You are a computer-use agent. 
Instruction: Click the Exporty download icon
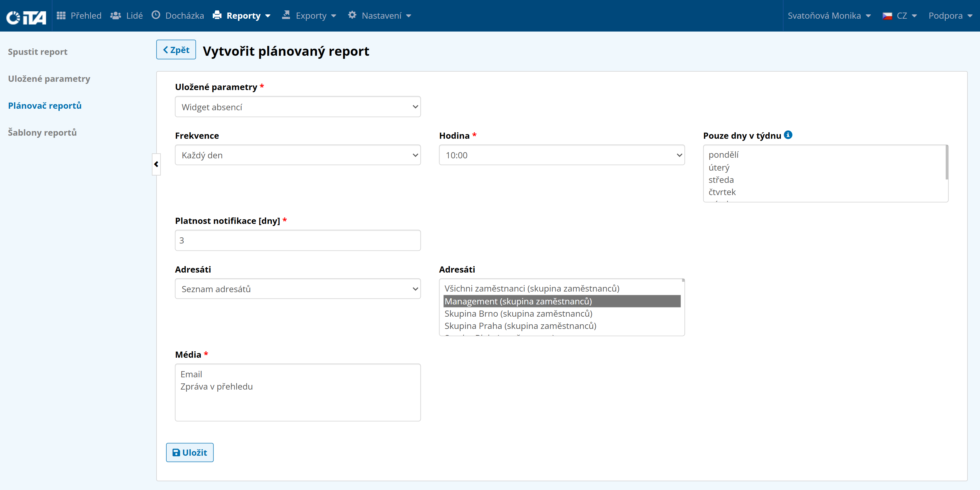click(x=286, y=15)
